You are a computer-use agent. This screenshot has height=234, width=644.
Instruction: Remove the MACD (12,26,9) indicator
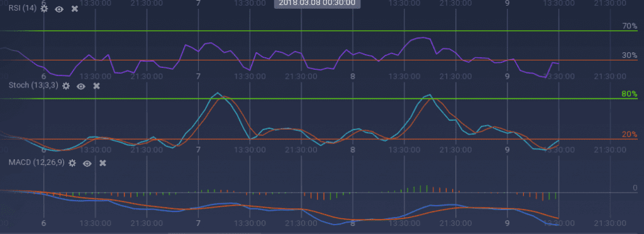(x=103, y=163)
